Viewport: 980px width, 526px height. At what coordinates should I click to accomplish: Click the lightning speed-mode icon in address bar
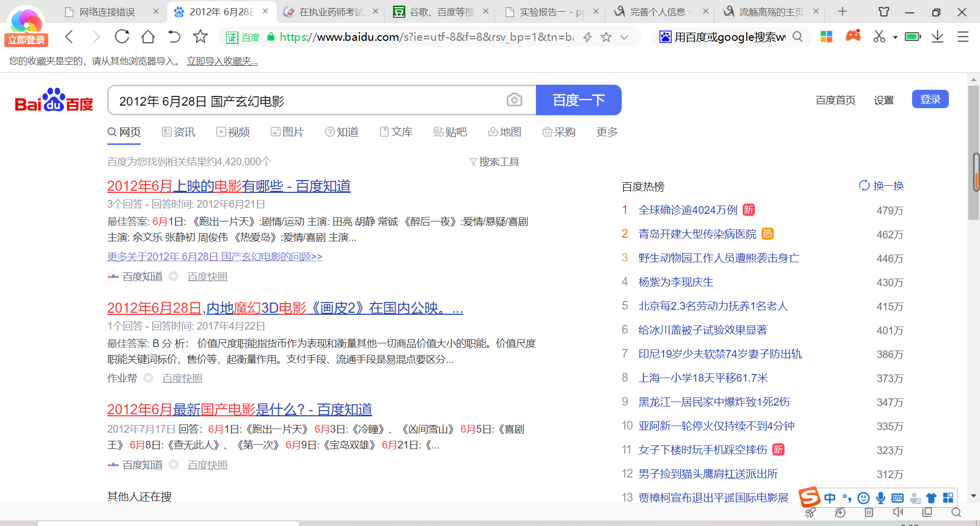(587, 37)
